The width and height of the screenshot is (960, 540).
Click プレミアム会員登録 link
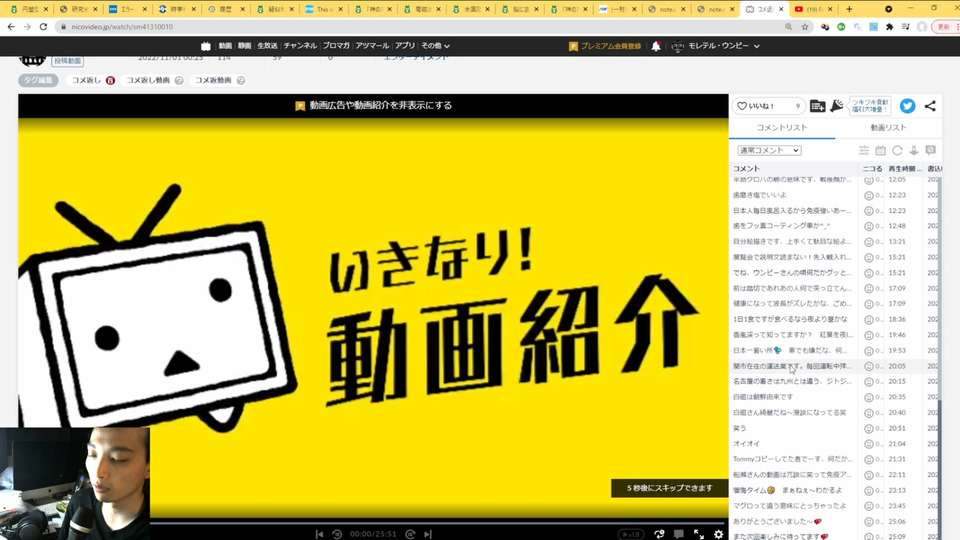(x=605, y=46)
